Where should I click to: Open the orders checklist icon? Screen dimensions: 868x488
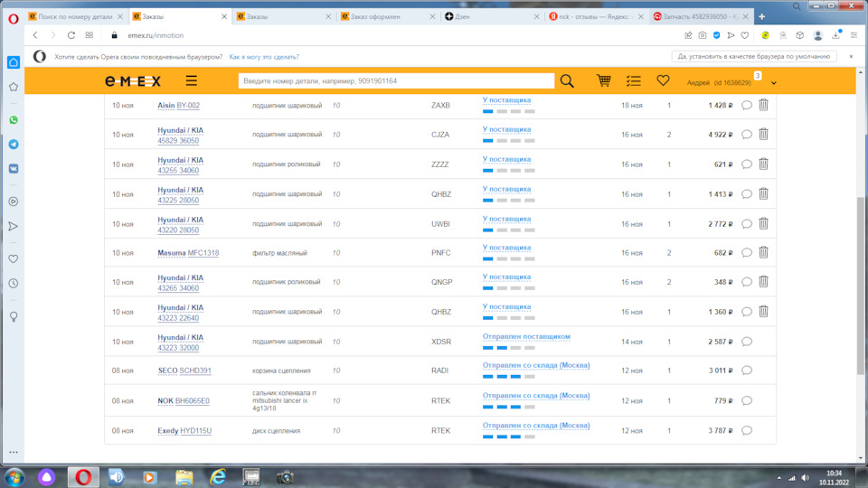tap(633, 80)
